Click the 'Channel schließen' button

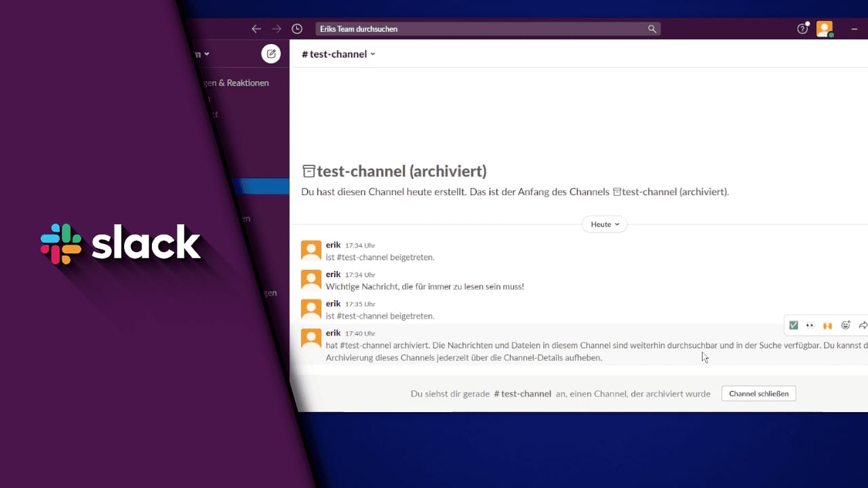point(759,394)
